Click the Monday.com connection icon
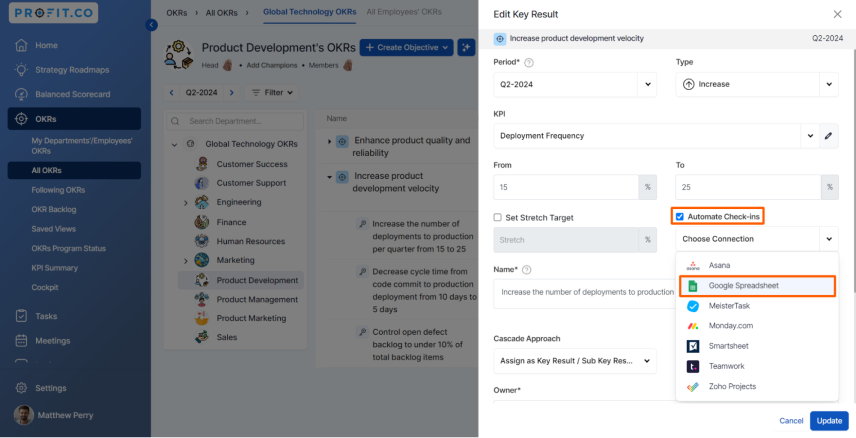 point(693,326)
